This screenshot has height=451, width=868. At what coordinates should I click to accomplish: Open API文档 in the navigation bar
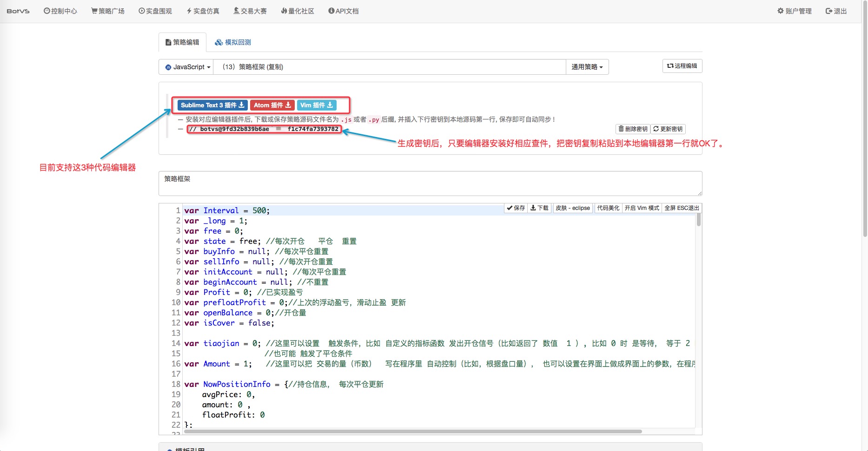tap(344, 11)
